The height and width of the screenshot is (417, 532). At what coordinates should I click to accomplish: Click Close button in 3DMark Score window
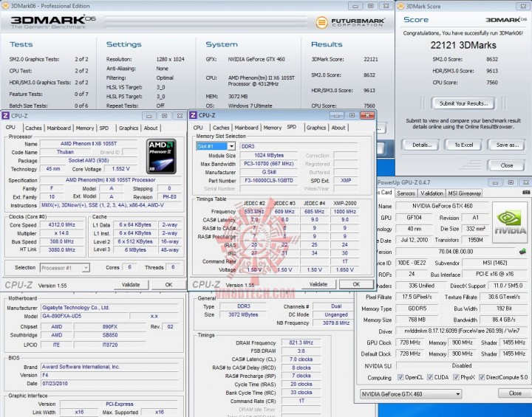tap(506, 165)
